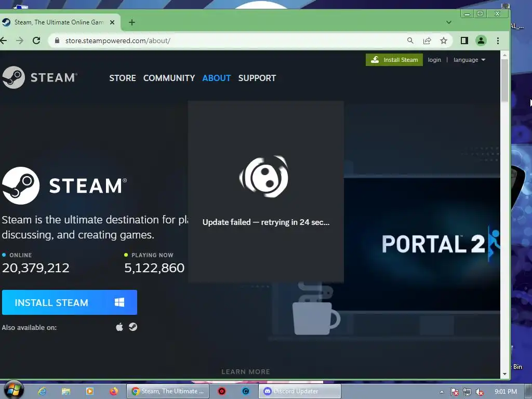532x399 pixels.
Task: Click the search magnifier in address bar
Action: point(410,41)
